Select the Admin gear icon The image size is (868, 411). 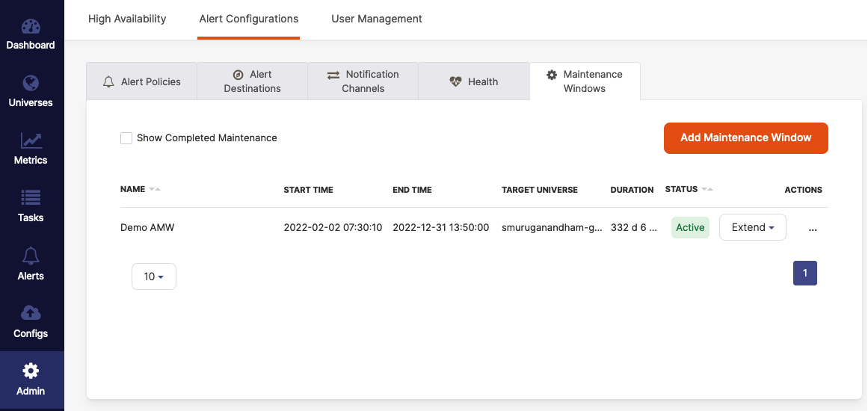pyautogui.click(x=31, y=371)
